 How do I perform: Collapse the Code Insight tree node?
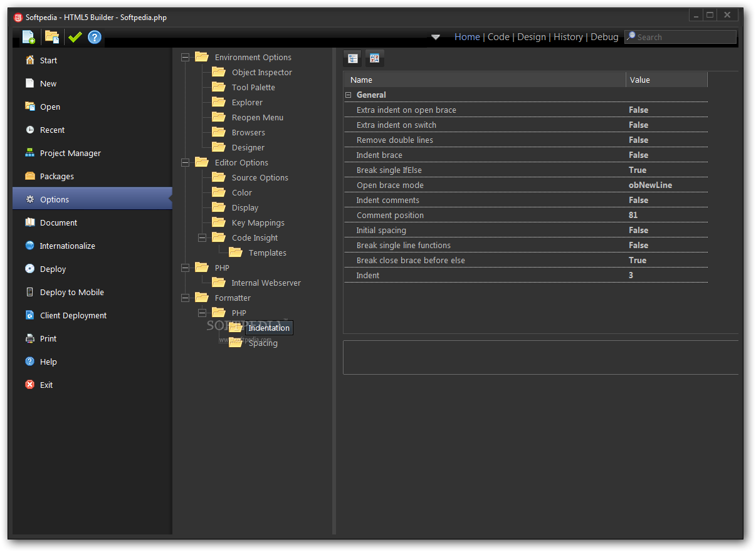202,237
